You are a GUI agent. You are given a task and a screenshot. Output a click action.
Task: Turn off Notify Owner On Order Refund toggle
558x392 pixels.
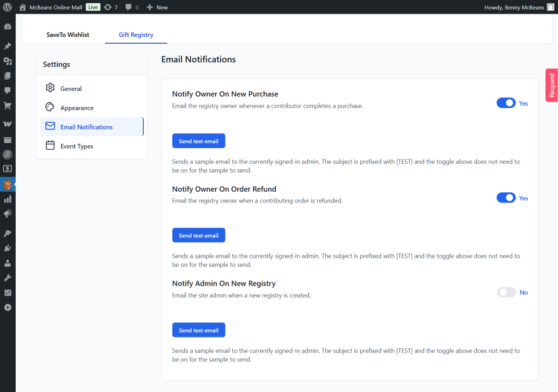point(506,198)
